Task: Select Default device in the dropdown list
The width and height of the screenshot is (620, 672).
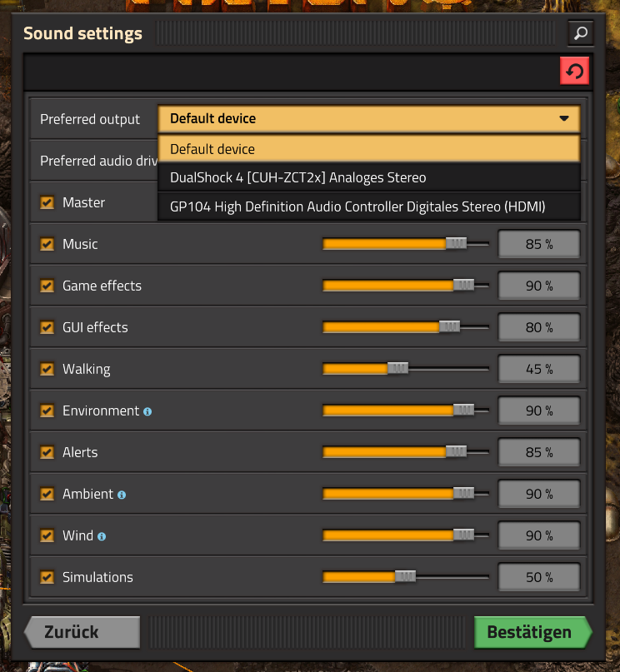Action: (369, 149)
